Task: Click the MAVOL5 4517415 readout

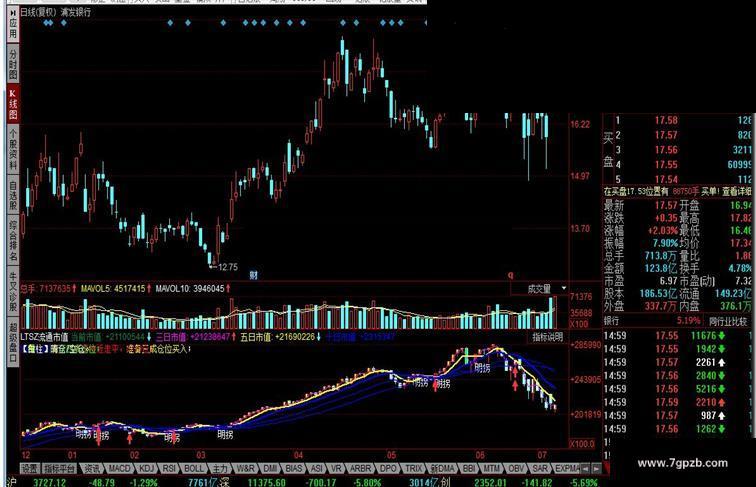Action: pyautogui.click(x=116, y=289)
